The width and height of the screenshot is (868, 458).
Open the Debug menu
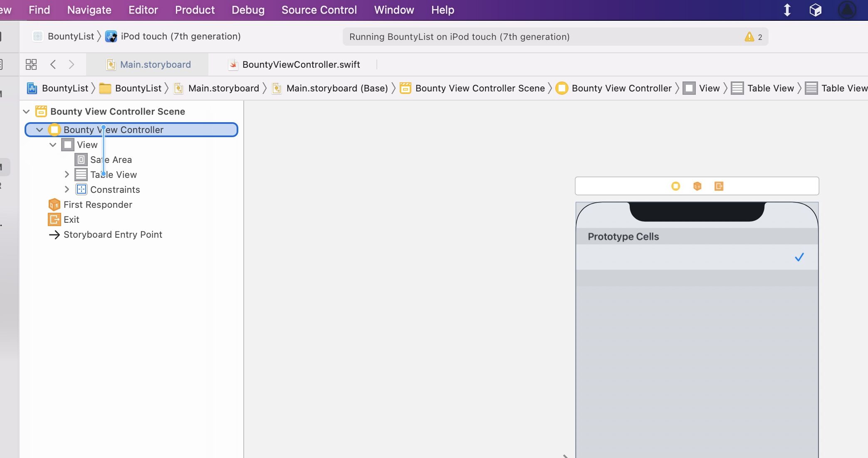(x=248, y=10)
